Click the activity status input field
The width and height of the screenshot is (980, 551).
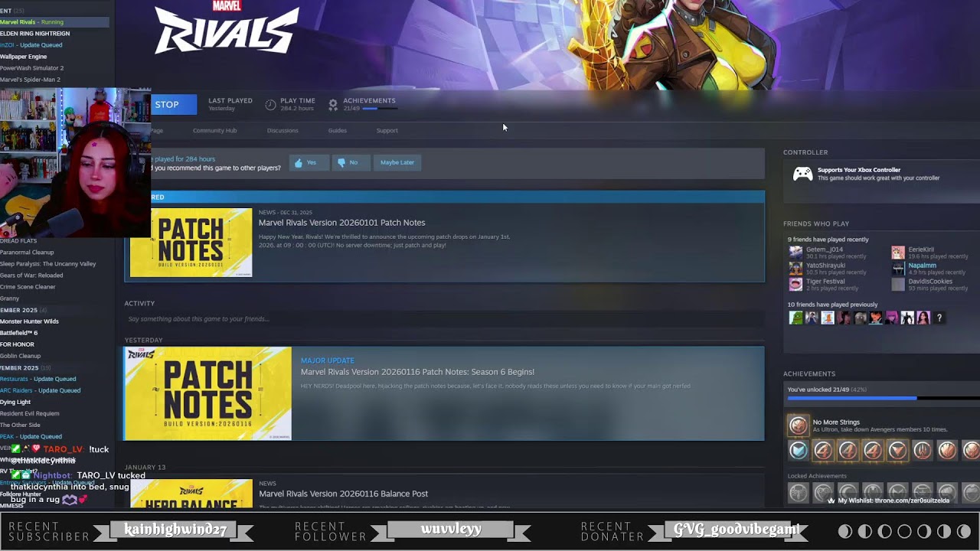444,319
